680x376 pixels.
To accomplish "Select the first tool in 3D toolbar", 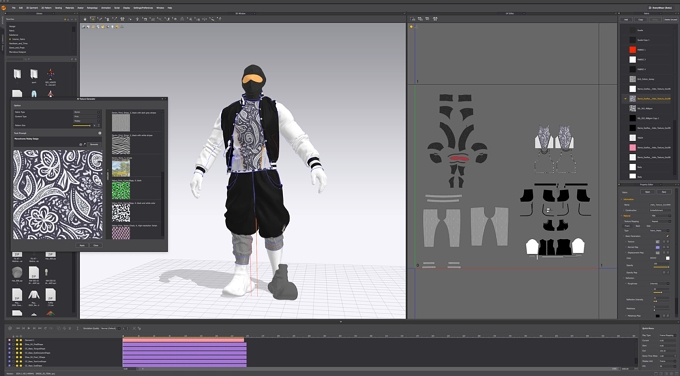I will click(x=85, y=19).
